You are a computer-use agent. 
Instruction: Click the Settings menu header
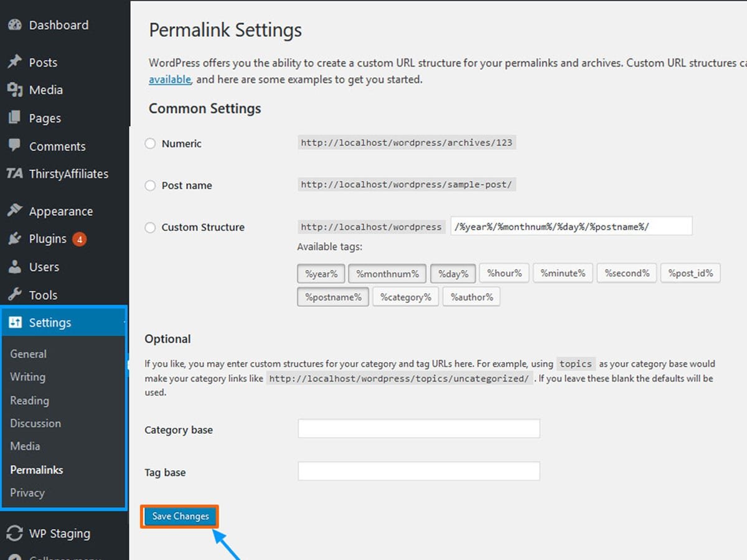63,322
